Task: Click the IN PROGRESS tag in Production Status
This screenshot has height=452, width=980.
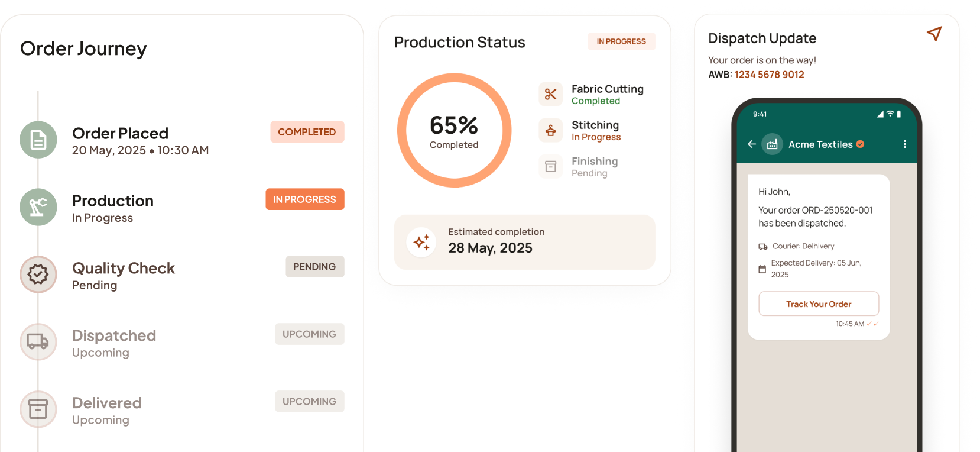Action: pos(621,41)
